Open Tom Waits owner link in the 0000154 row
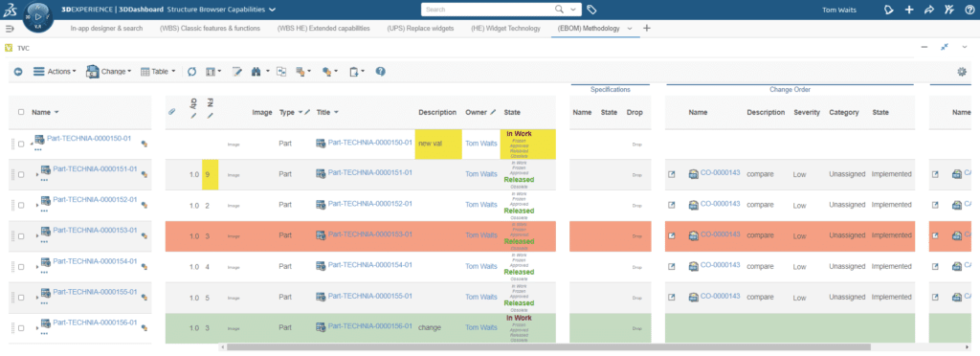980x356 pixels. click(x=482, y=266)
